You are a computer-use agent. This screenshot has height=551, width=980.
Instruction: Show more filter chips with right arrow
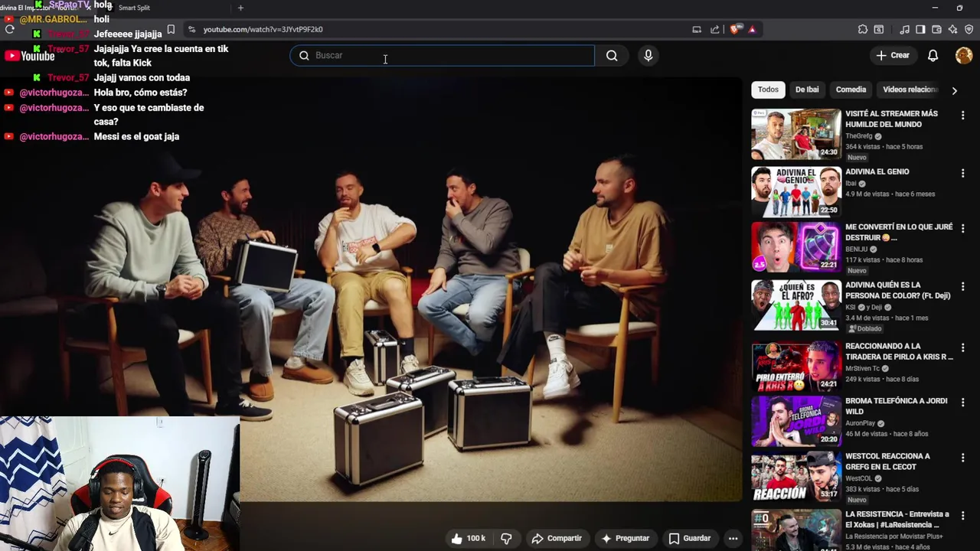point(954,90)
